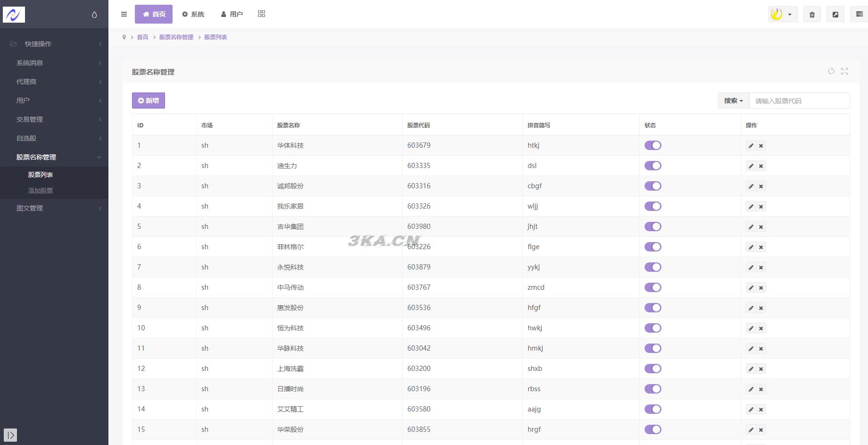Click the grid apps icon in top navigation
868x445 pixels.
262,14
